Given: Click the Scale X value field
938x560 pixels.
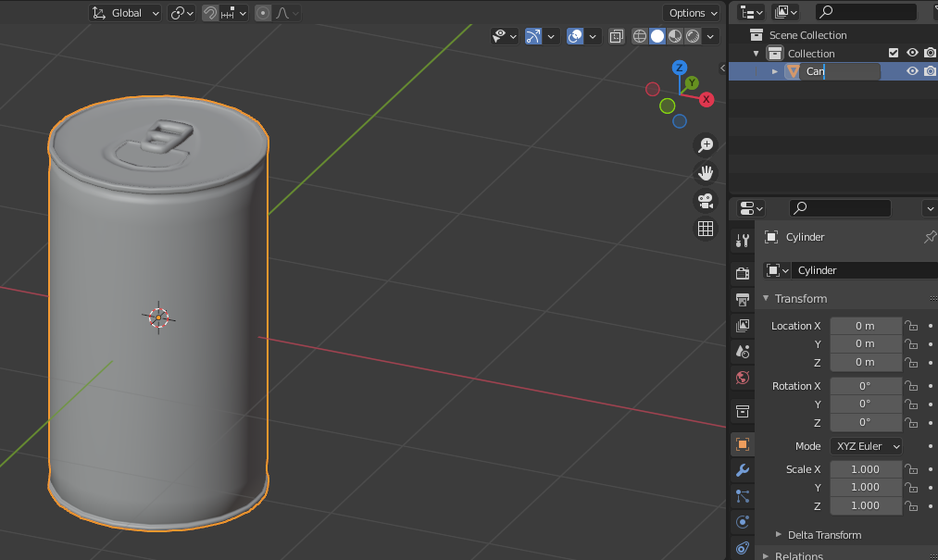Looking at the screenshot, I should pos(865,469).
